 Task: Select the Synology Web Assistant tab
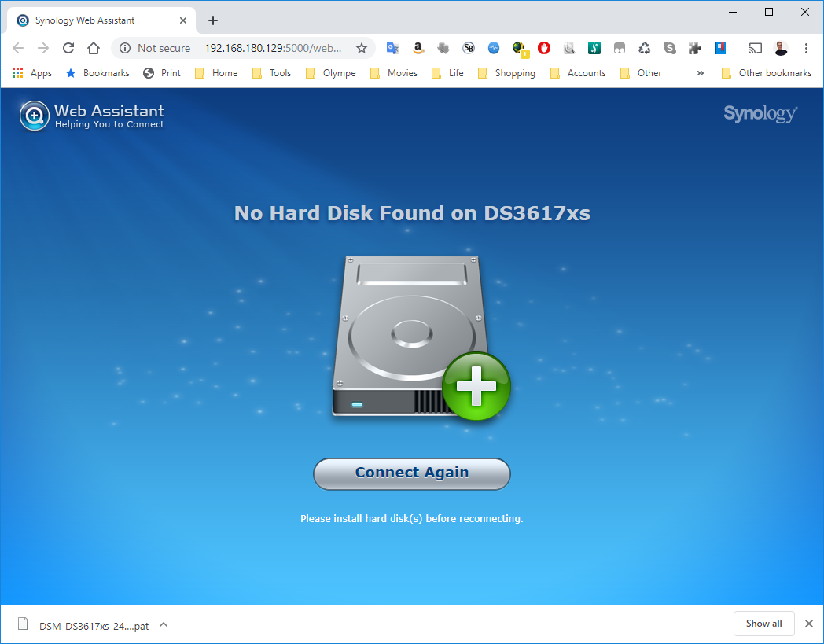click(94, 20)
